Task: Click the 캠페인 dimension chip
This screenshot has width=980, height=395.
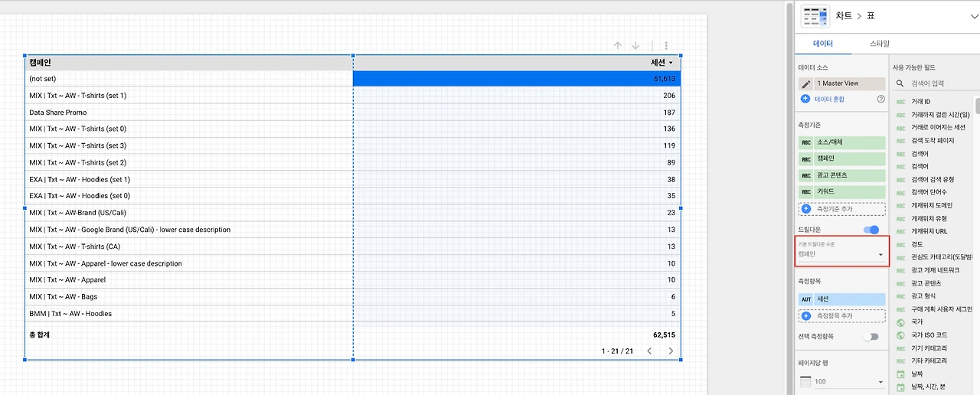Action: 841,159
